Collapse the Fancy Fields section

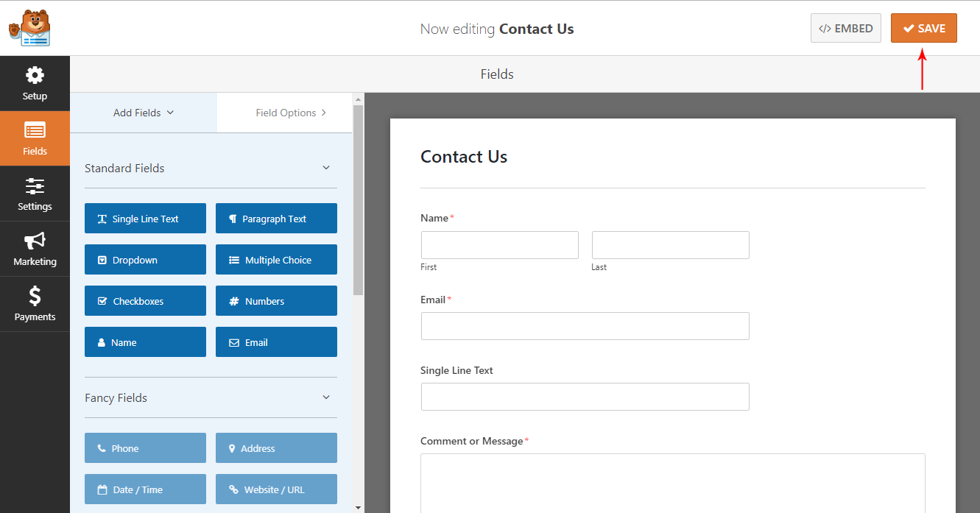tap(326, 397)
